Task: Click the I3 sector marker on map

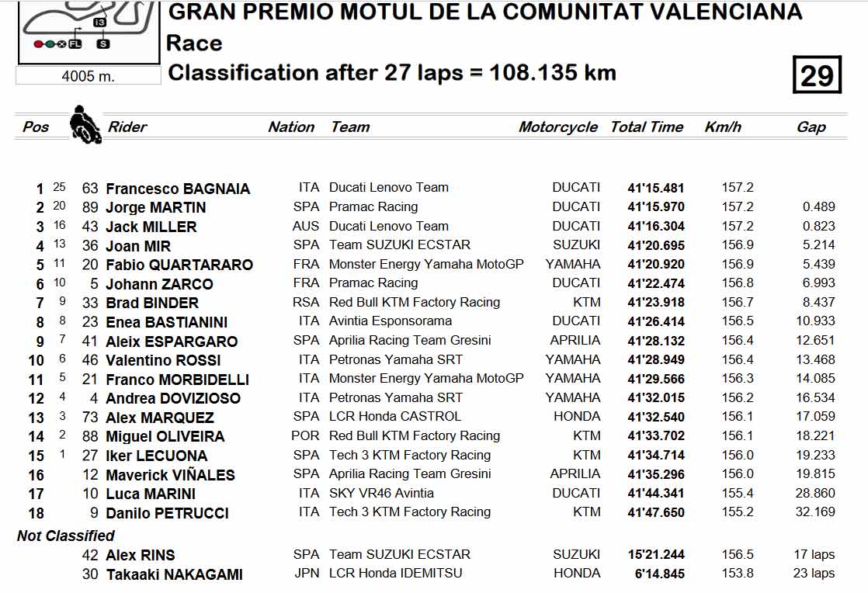Action: [99, 23]
